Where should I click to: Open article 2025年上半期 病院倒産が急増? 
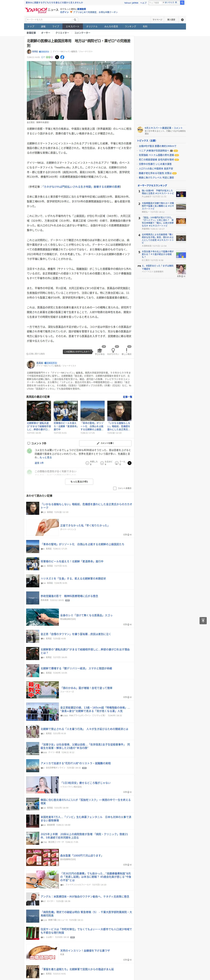[x=85, y=835]
